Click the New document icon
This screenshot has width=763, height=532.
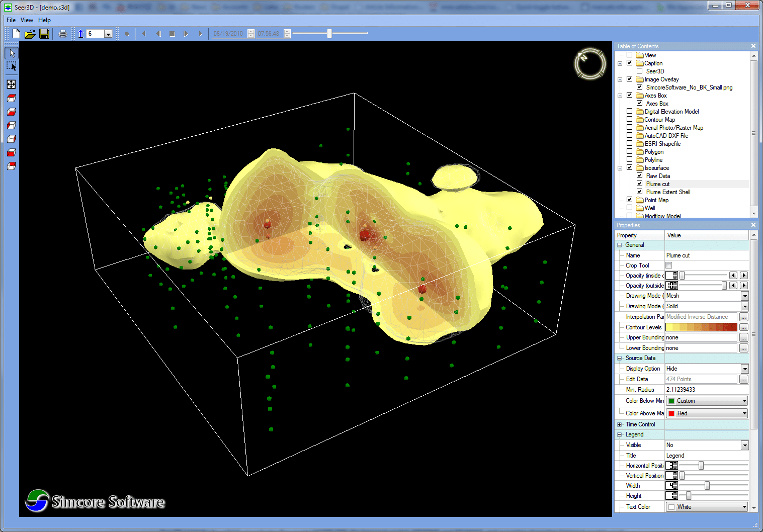point(16,34)
